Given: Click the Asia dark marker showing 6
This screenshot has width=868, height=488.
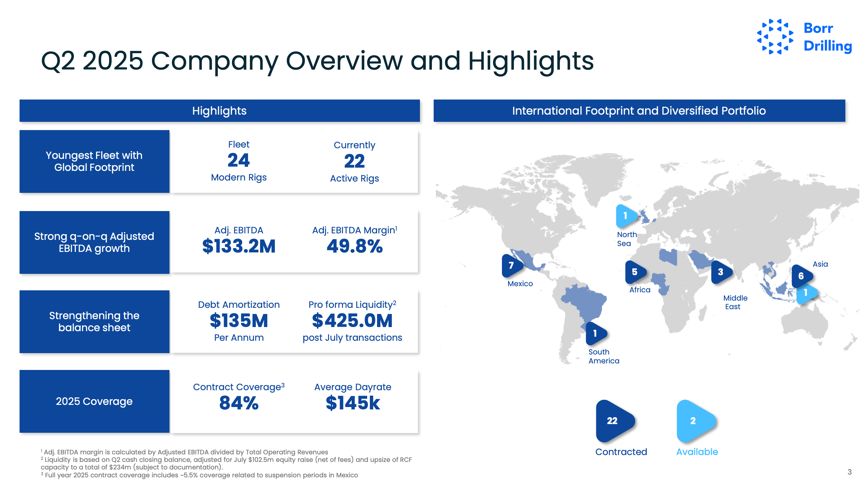Looking at the screenshot, I should tap(801, 276).
